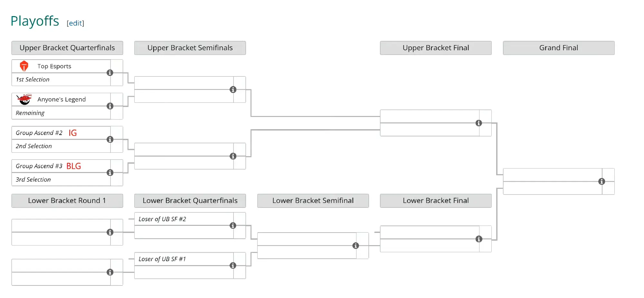Click info icon on Anyone's Legend match
The width and height of the screenshot is (644, 298).
point(110,106)
